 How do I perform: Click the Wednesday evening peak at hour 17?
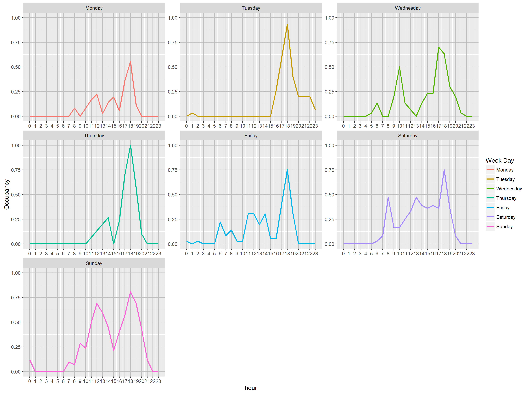[438, 47]
